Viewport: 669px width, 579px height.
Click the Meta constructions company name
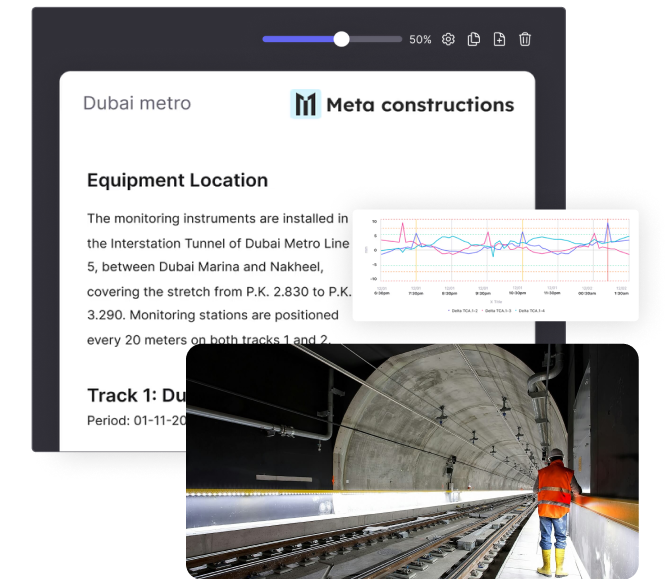click(420, 104)
